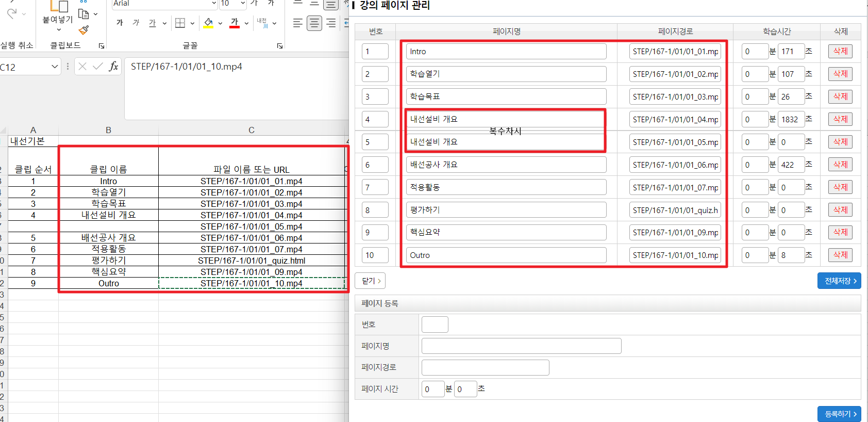
Task: Toggle Center alignment button
Action: pos(314,23)
